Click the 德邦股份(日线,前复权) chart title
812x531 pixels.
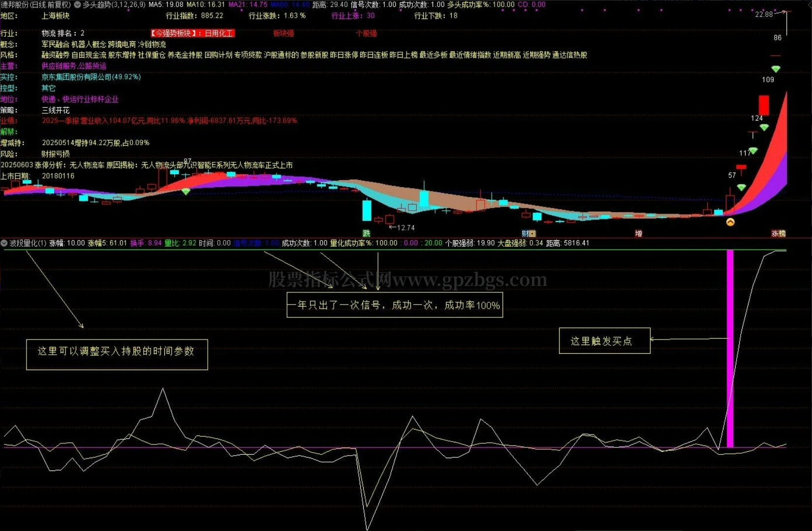tap(35, 4)
